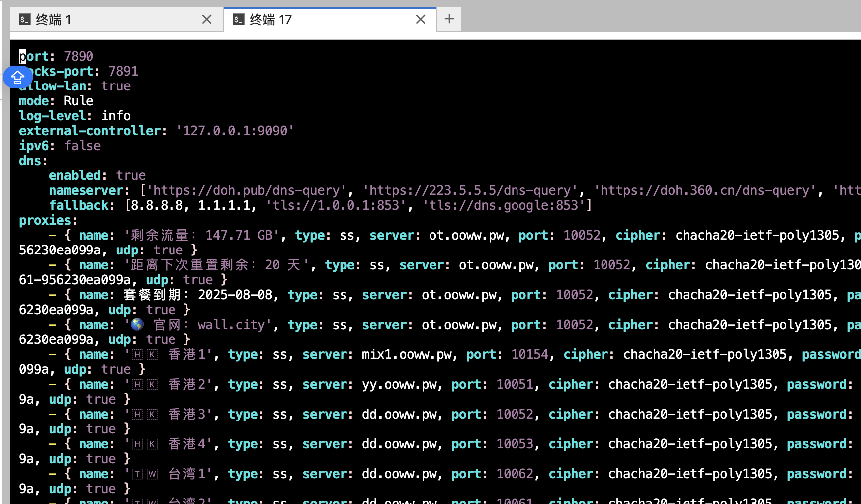861x504 pixels.
Task: Click the yy.ooww.pw server address
Action: [399, 384]
